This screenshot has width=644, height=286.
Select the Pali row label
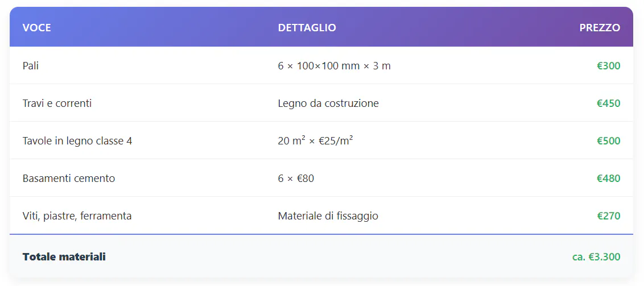tap(31, 66)
